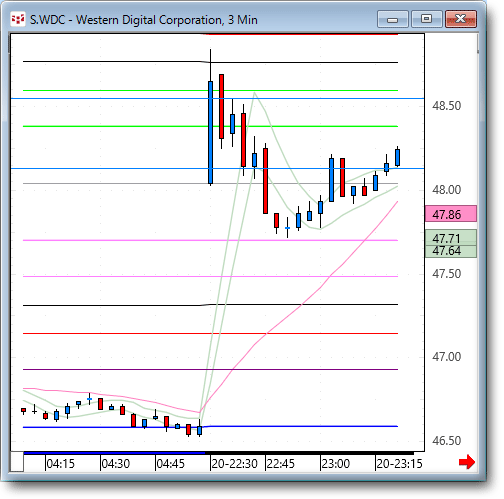
Task: Click the 20-23:15 time axis label
Action: [x=399, y=464]
